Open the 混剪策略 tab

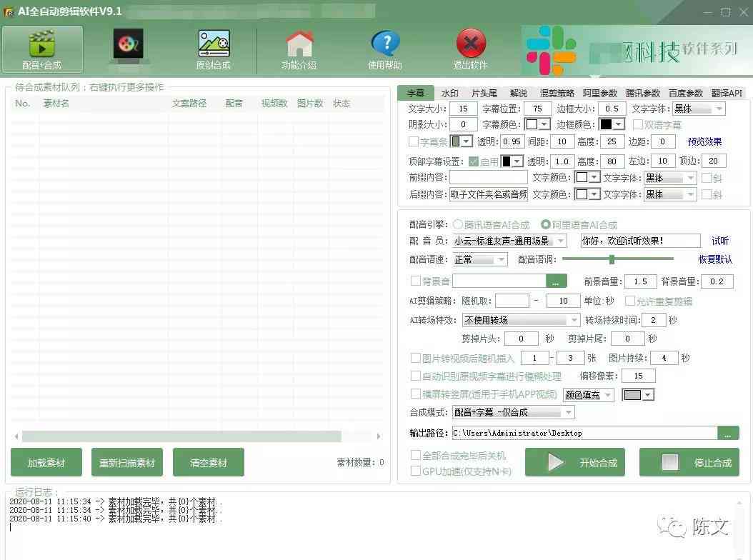[x=557, y=93]
